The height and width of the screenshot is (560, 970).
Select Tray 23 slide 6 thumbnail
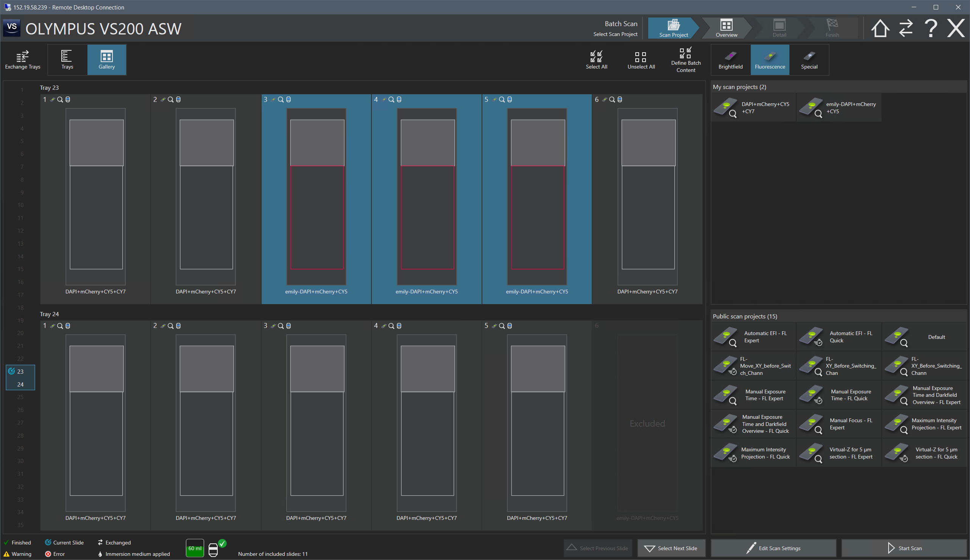point(648,196)
